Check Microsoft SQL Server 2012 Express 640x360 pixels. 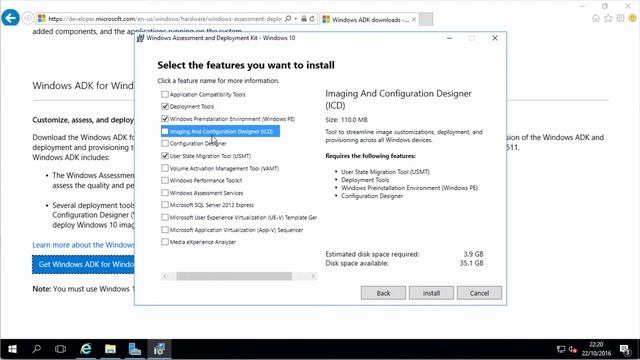coord(165,205)
